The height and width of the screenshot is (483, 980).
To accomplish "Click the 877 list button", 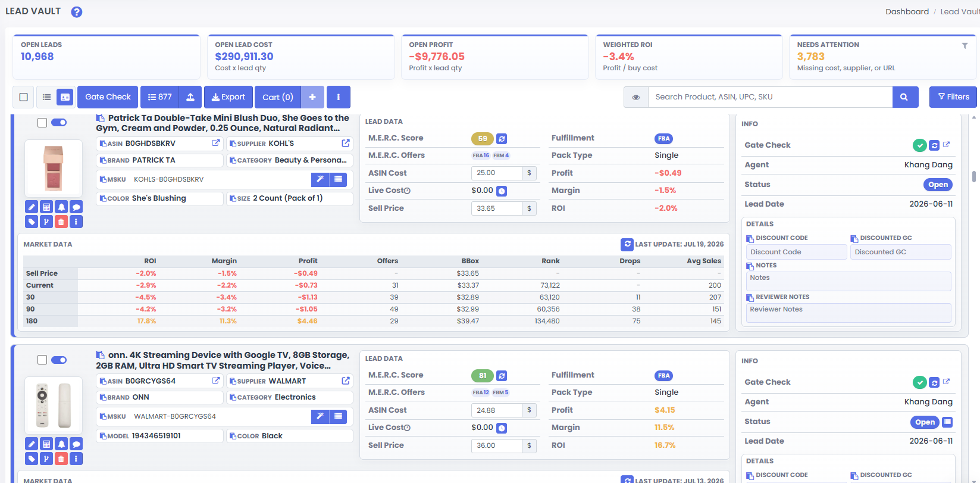I will click(160, 97).
